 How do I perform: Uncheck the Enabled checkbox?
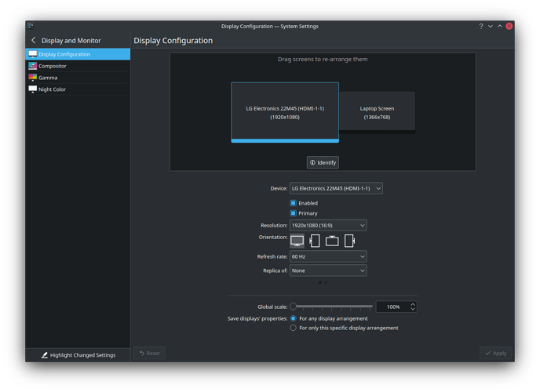coord(294,203)
